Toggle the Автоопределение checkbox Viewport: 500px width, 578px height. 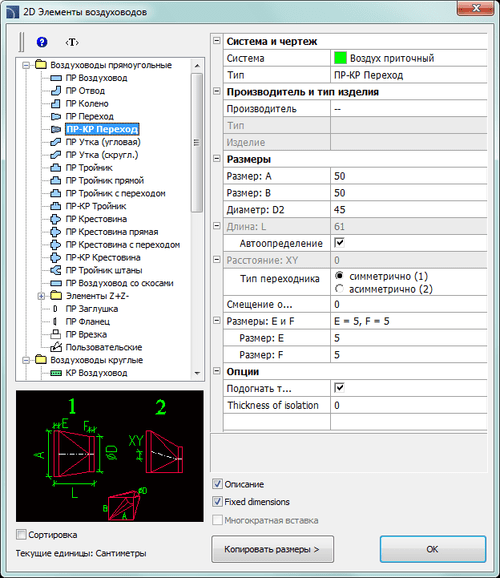(339, 243)
